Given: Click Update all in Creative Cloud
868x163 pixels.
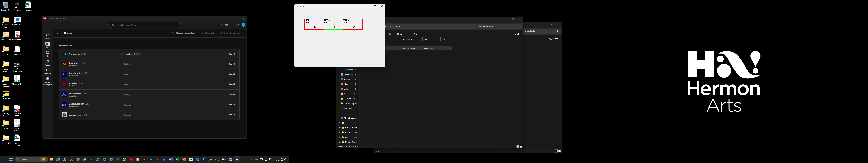Looking at the screenshot, I should tap(208, 33).
